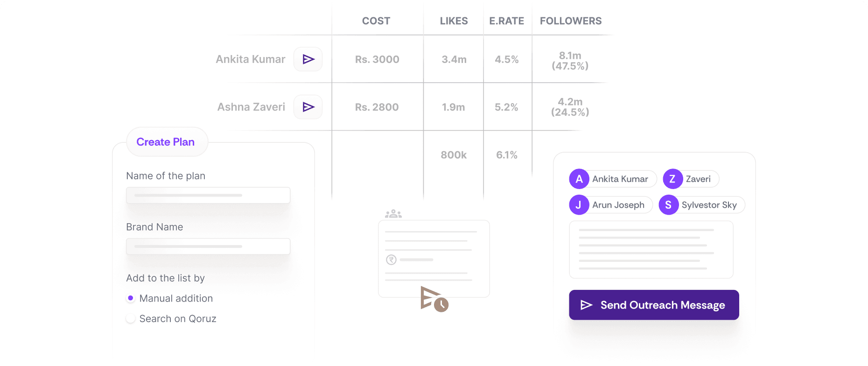
Task: Click the purple S avatar icon
Action: tap(668, 205)
